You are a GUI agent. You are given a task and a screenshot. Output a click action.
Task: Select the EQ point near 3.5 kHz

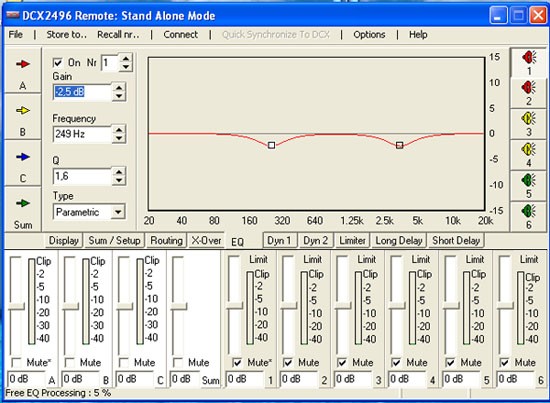pos(400,145)
